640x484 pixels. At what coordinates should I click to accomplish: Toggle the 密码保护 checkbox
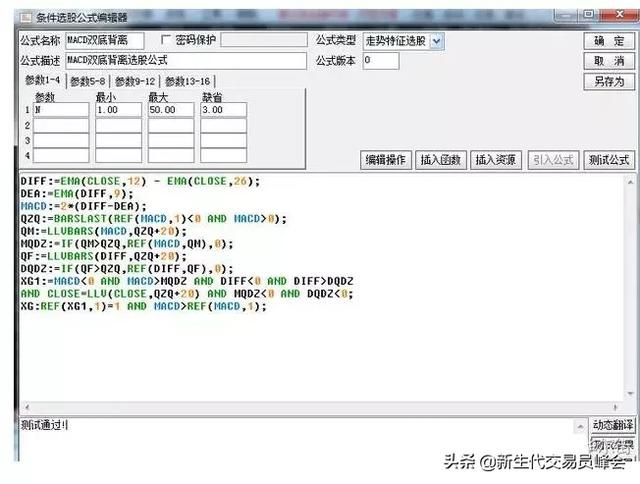coord(166,40)
